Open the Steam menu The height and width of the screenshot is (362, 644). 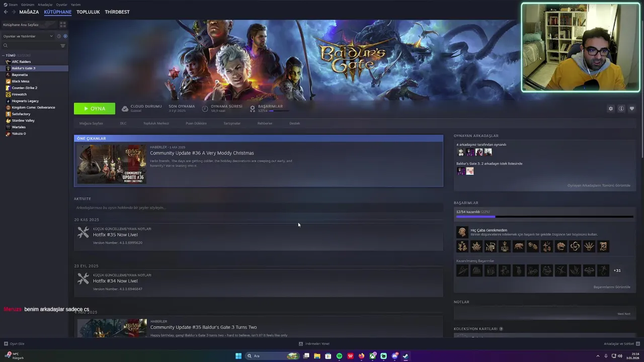pyautogui.click(x=11, y=5)
